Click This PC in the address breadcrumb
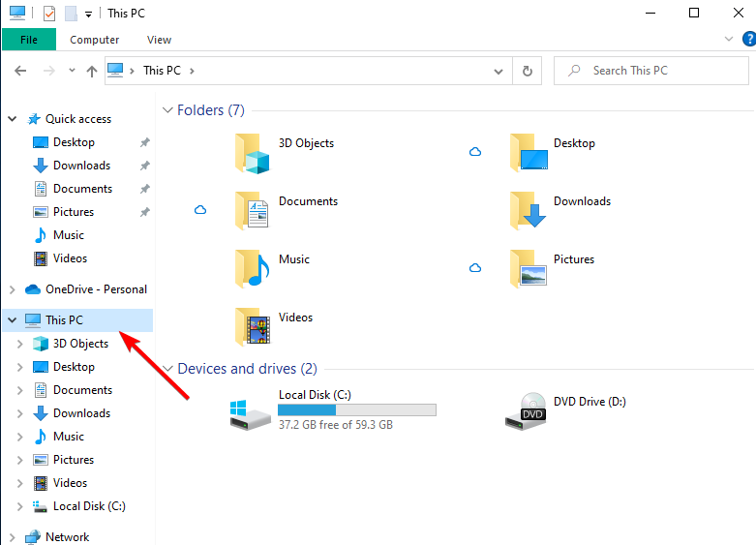Viewport: 756px width, 545px height. tap(162, 71)
